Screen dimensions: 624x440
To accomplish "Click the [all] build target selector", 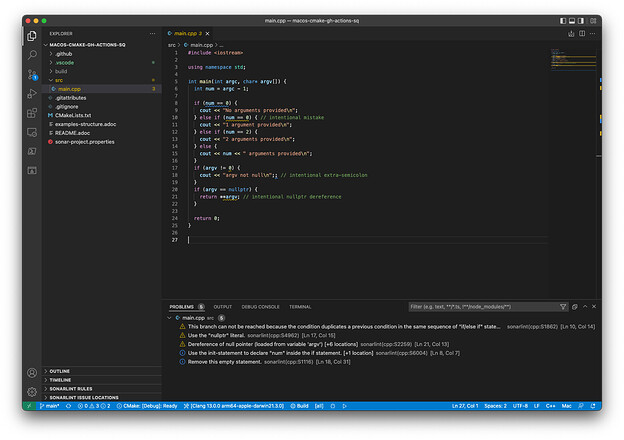I will point(319,406).
